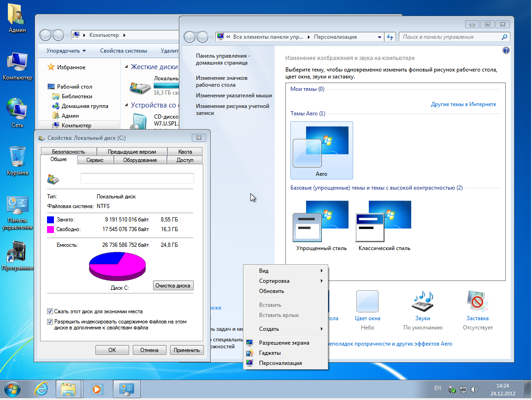Click the help question mark icon

click(506, 50)
